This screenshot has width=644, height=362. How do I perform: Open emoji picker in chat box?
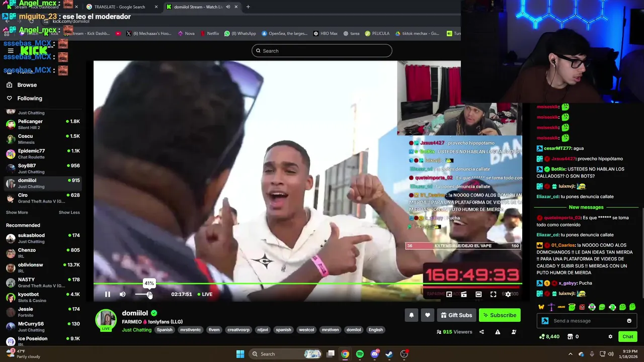pyautogui.click(x=629, y=321)
